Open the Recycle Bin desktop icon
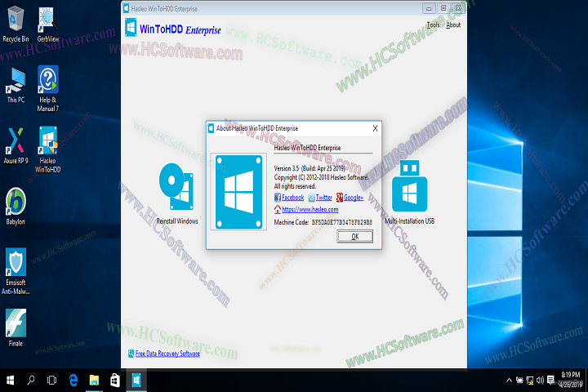The width and height of the screenshot is (588, 392). click(16, 24)
